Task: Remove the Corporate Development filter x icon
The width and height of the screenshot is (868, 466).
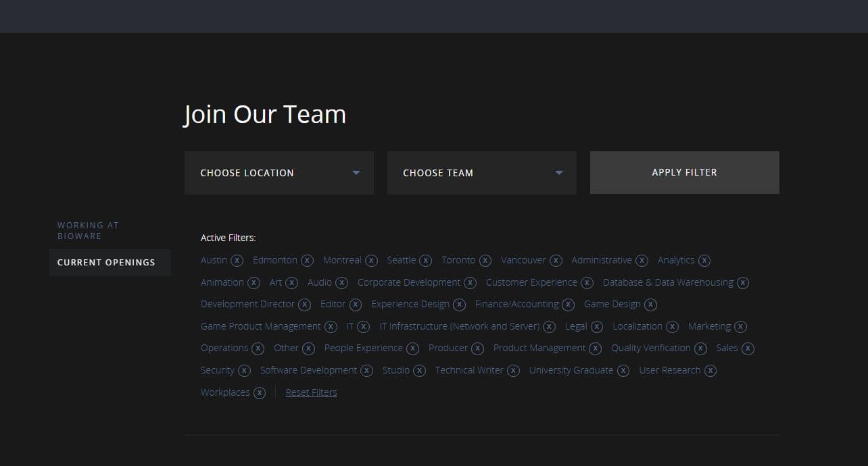Action: [471, 283]
